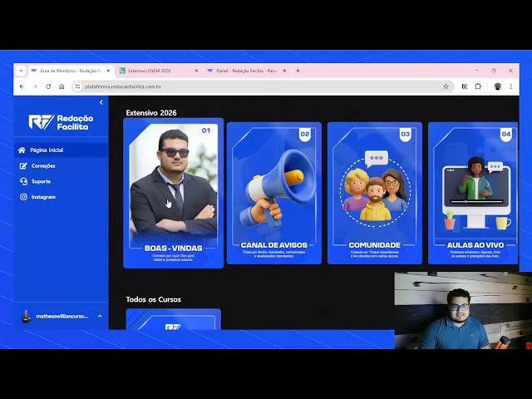The image size is (532, 399).
Task: Focus the plataforma.redacaofacilita.com.br address bar
Action: [263, 86]
